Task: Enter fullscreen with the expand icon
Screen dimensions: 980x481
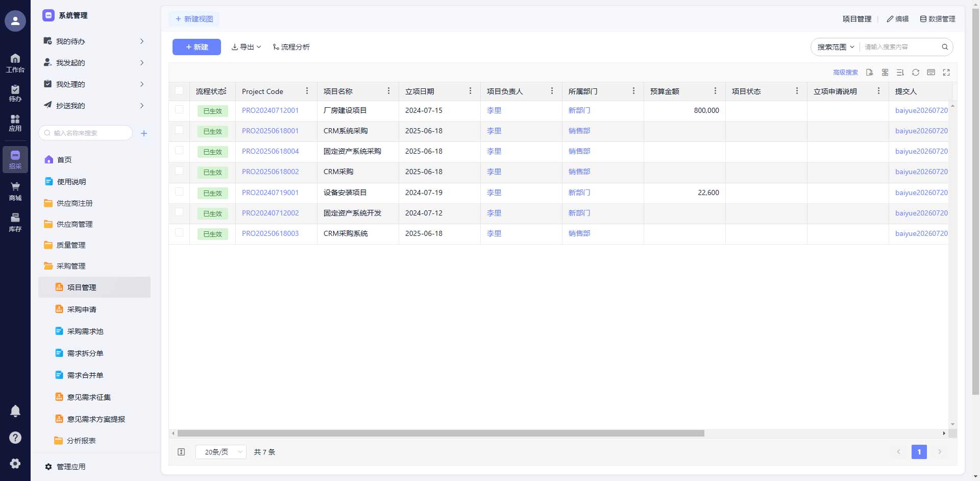Action: tap(946, 73)
